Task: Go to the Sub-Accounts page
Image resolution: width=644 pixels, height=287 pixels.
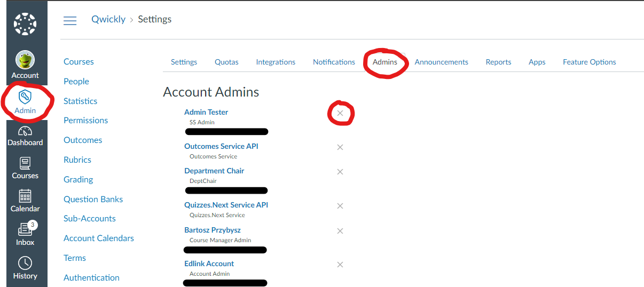Action: [90, 219]
